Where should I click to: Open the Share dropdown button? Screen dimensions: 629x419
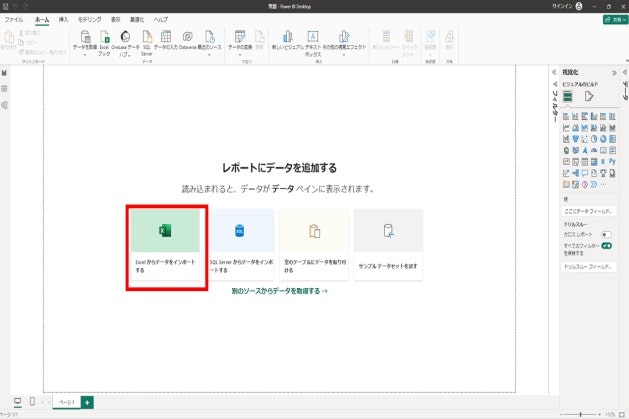[615, 19]
